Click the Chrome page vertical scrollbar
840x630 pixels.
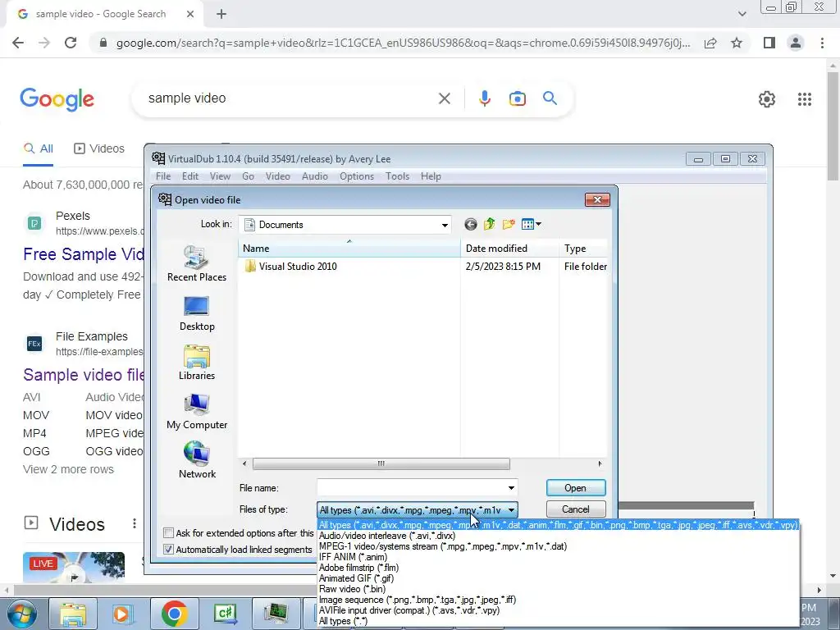point(833,126)
